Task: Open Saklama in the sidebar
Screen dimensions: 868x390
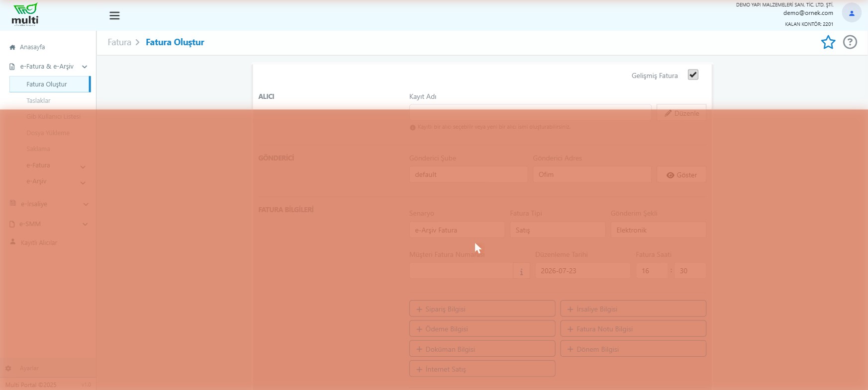Action: pyautogui.click(x=38, y=149)
